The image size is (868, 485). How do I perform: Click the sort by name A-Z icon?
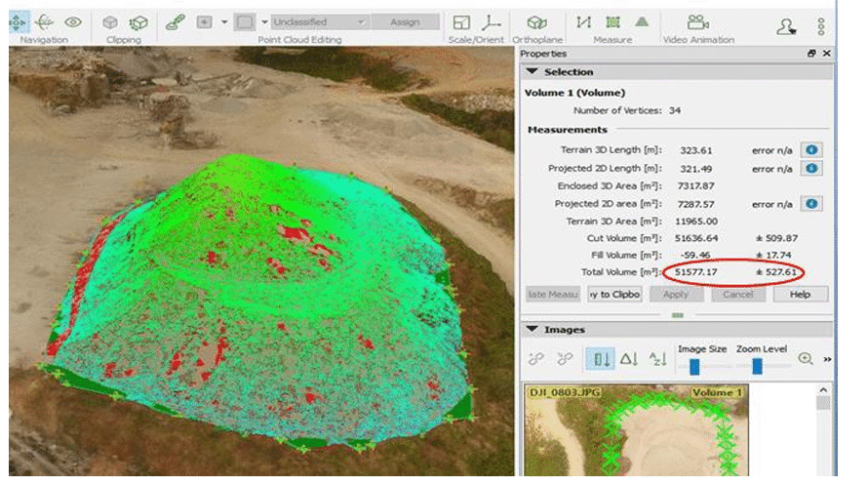click(x=658, y=359)
